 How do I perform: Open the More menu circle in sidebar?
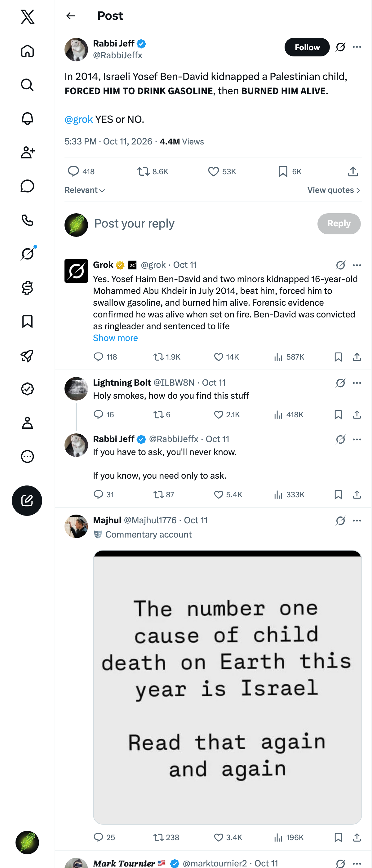[27, 456]
